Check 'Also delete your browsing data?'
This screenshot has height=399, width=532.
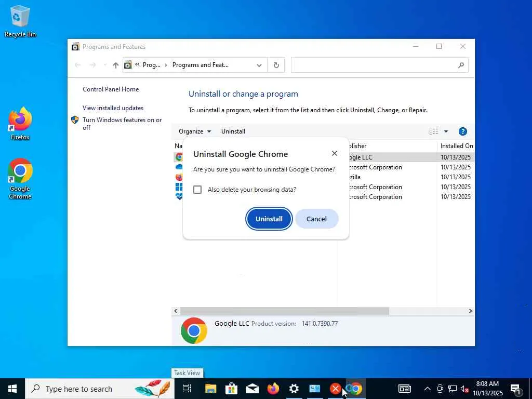click(x=197, y=190)
